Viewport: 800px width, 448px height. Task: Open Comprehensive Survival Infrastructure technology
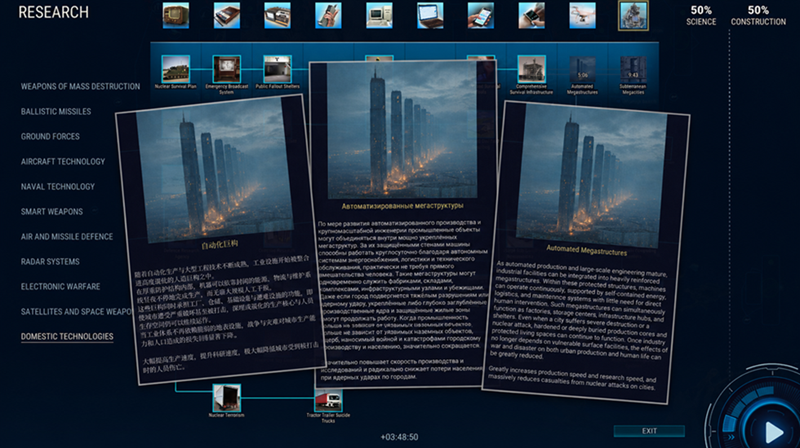click(x=532, y=69)
